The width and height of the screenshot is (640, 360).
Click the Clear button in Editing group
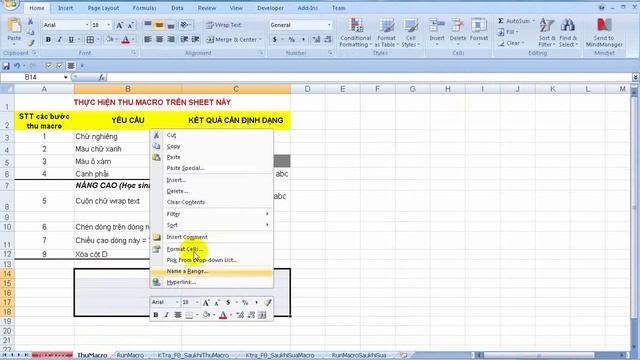[x=510, y=43]
